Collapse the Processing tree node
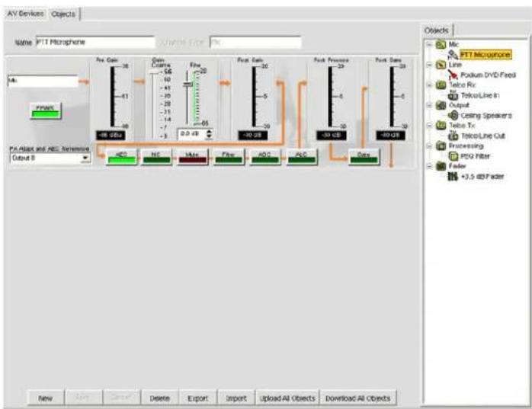Screen dimensions: 532x409 pos(429,145)
